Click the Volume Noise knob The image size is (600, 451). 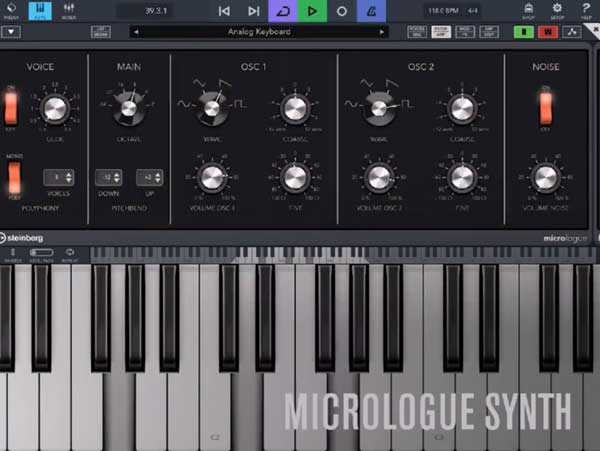[546, 177]
